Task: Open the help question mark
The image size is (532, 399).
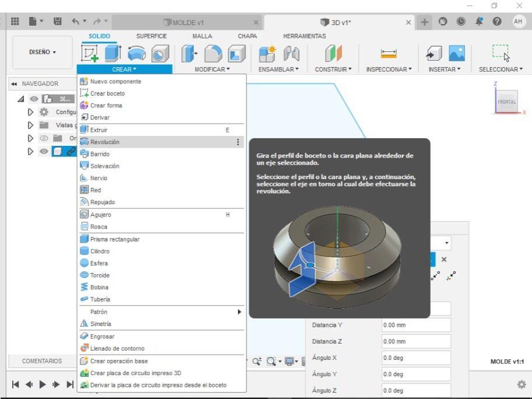Action: pos(497,22)
